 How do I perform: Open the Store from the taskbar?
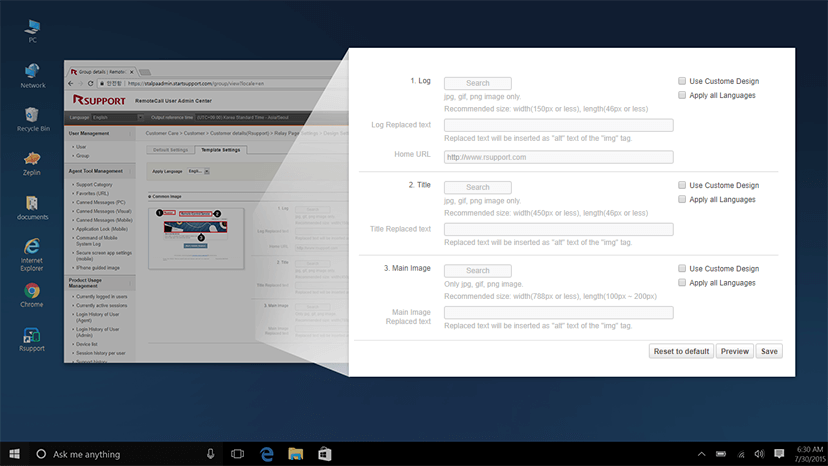tap(325, 454)
